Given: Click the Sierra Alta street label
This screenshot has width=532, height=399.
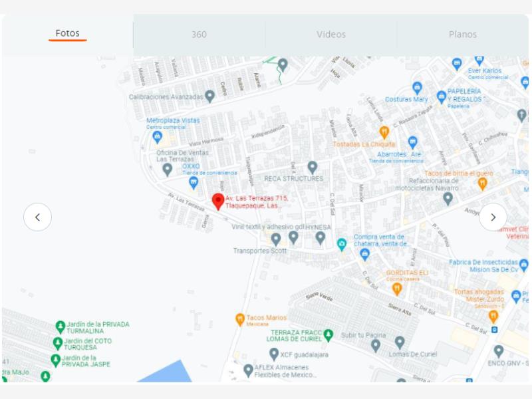Looking at the screenshot, I should (400, 309).
